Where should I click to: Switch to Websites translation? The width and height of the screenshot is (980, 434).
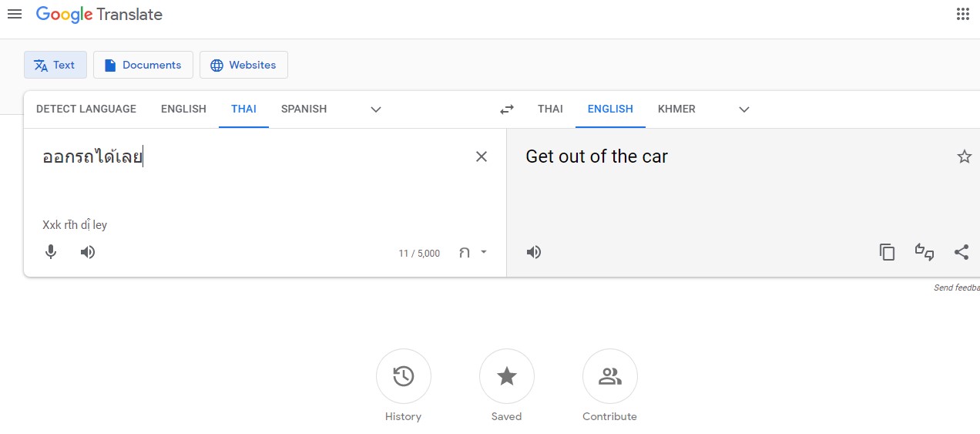(243, 65)
